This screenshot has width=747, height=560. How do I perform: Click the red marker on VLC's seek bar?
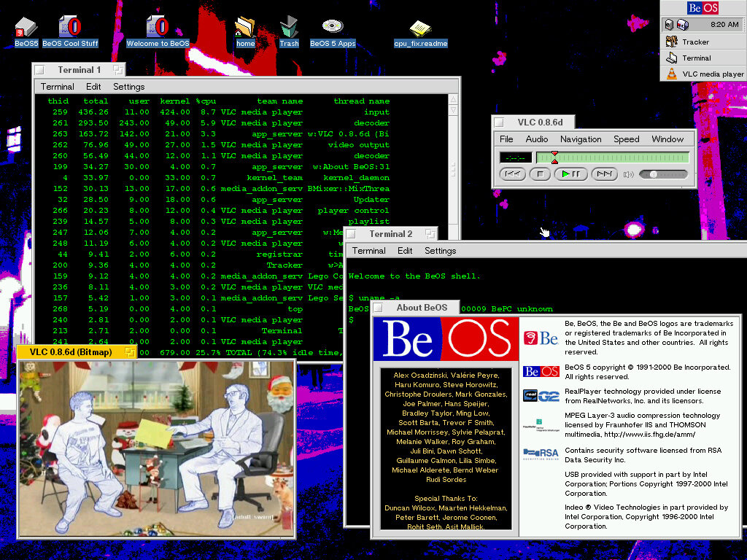pos(555,153)
